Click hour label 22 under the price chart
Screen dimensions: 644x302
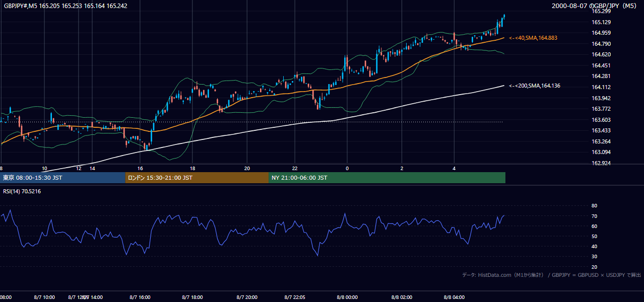[295, 169]
